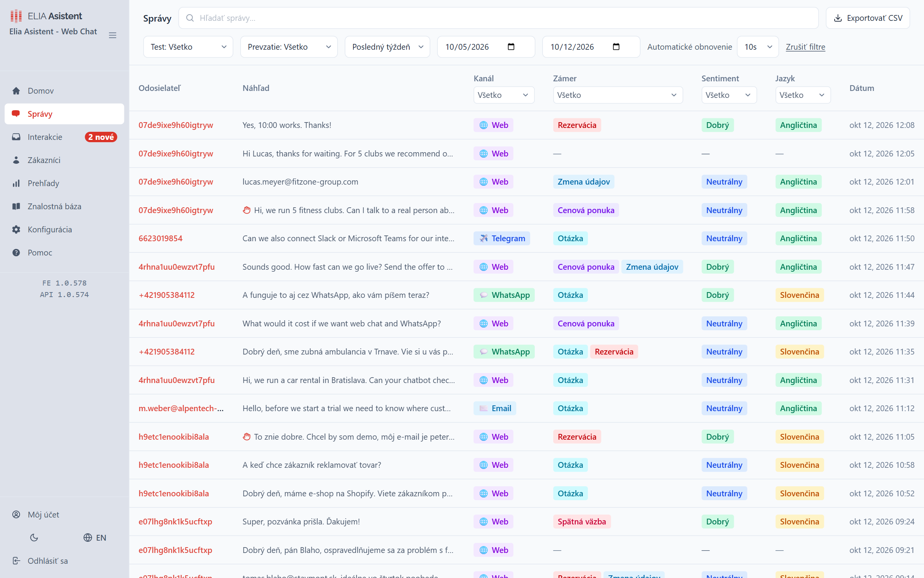Image resolution: width=924 pixels, height=578 pixels.
Task: Click the ELIA Asistent logo icon
Action: (16, 16)
